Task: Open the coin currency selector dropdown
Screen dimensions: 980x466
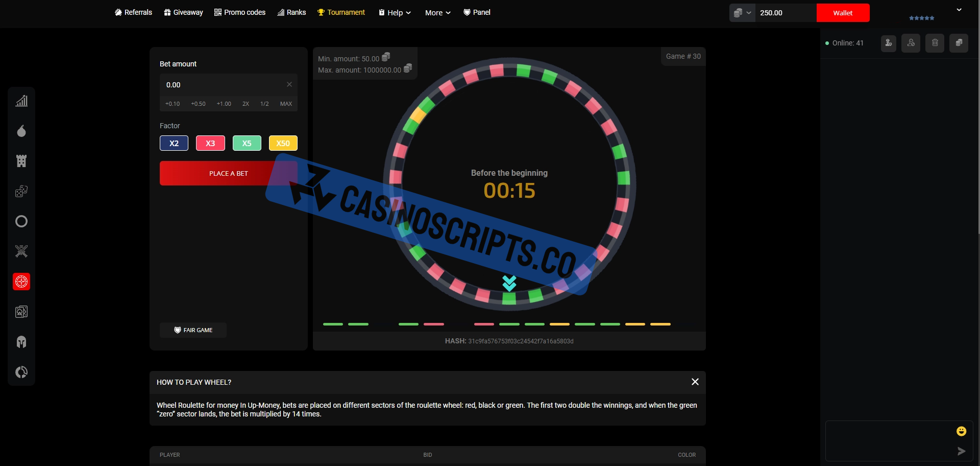Action: point(742,13)
